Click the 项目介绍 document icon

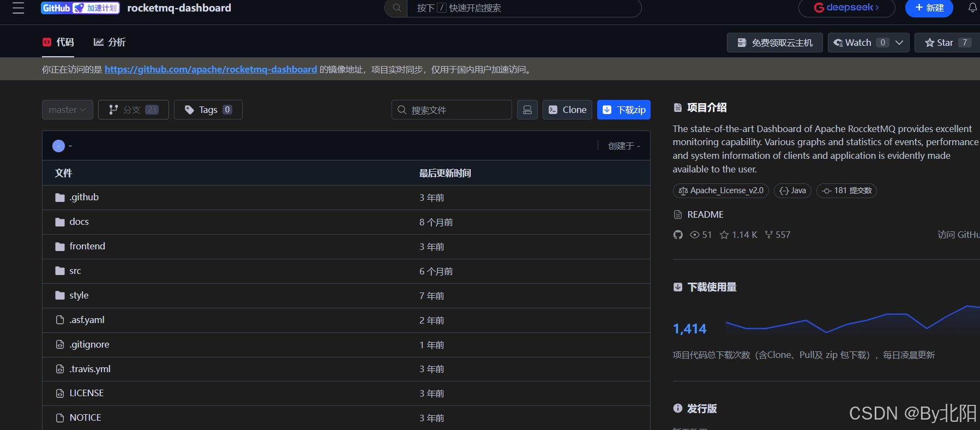[x=678, y=107]
